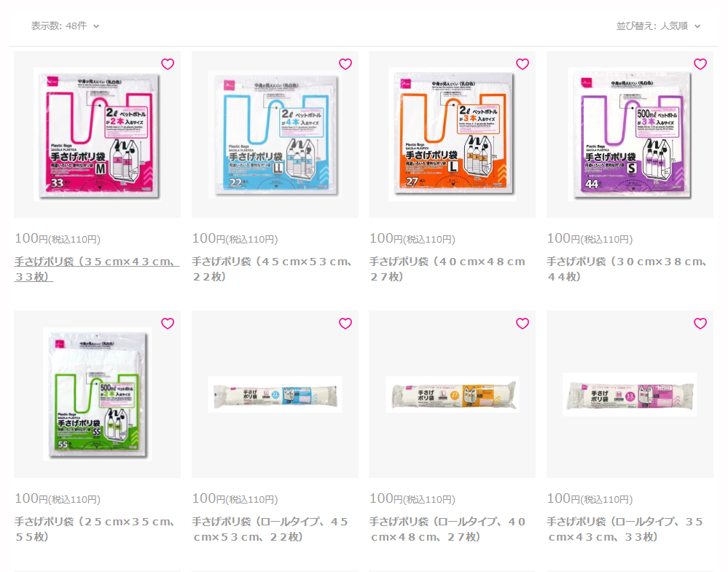Expand the 並び替え: 人気順 sort dropdown
Image resolution: width=728 pixels, height=572 pixels.
(658, 26)
